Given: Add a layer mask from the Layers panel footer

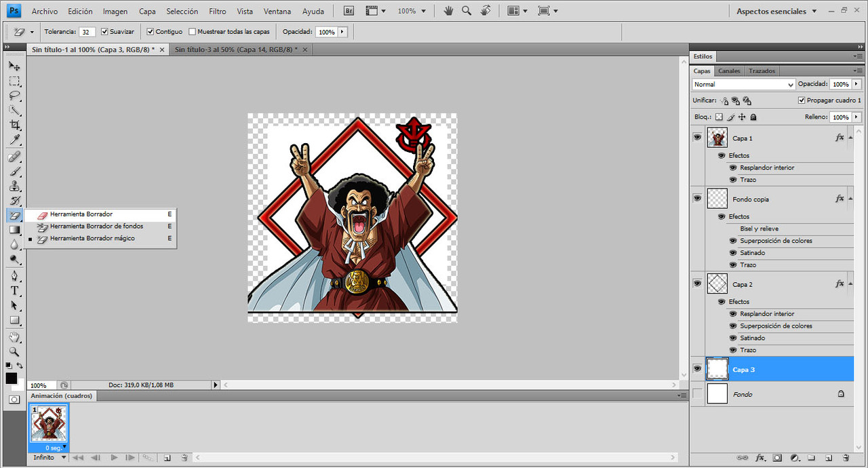Looking at the screenshot, I should pos(777,458).
